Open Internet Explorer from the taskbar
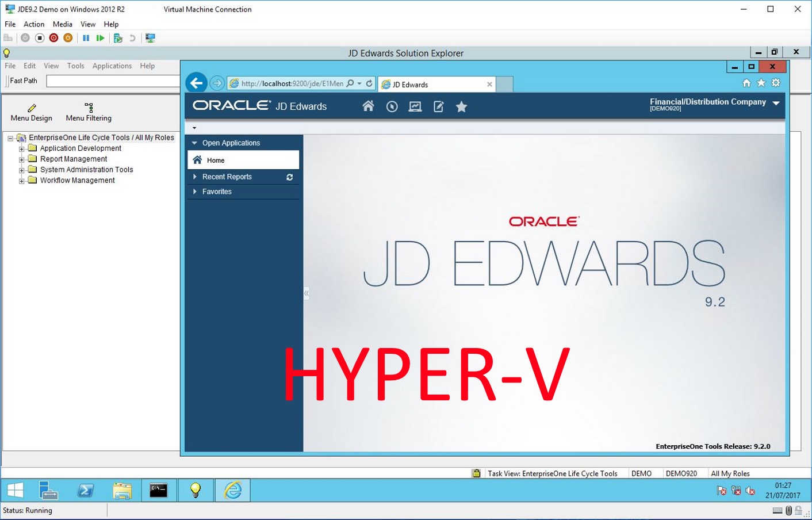This screenshot has height=520, width=812. click(x=233, y=490)
